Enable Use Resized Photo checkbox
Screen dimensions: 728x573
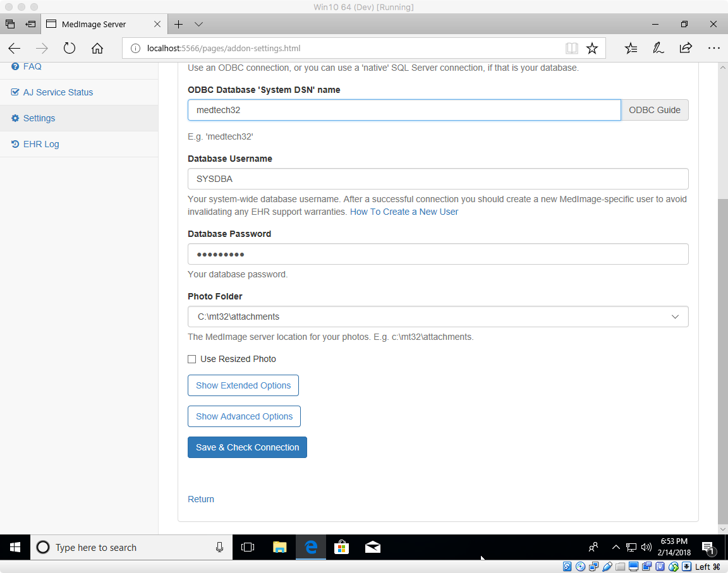pos(191,359)
